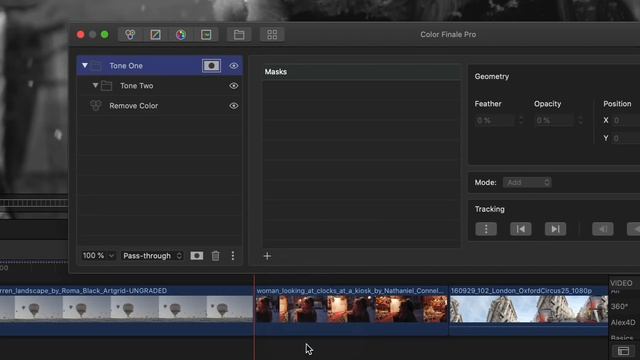Track to first frame backward button
The image size is (640, 360).
click(x=521, y=229)
